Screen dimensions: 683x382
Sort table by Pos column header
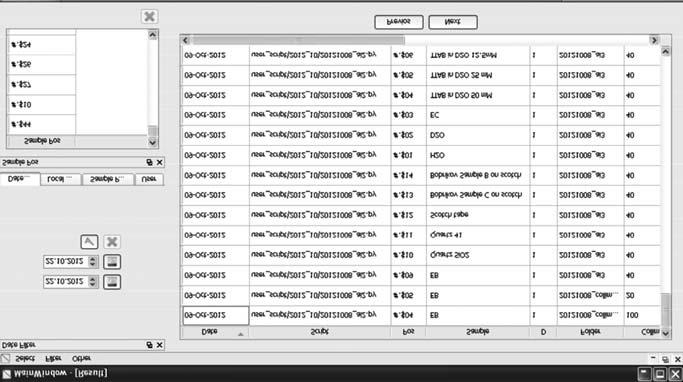[x=408, y=332]
